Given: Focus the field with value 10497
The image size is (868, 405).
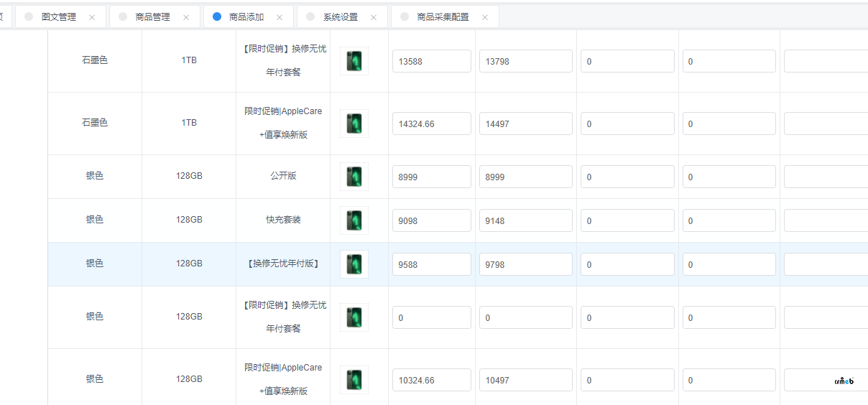Looking at the screenshot, I should click(x=526, y=380).
